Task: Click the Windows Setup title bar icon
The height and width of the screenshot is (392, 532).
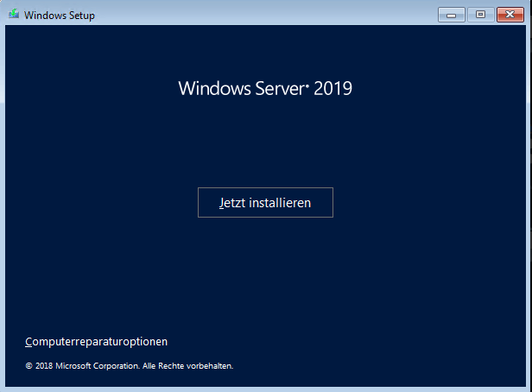Action: pyautogui.click(x=14, y=14)
